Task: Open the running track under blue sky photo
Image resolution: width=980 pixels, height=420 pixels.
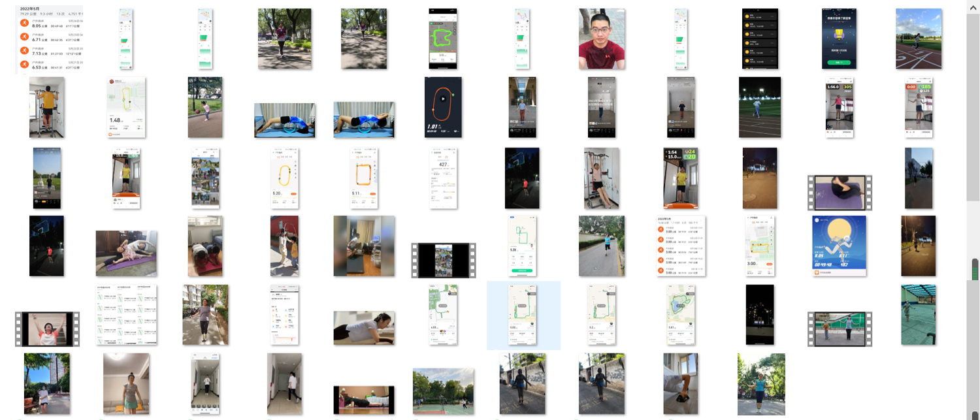Action: [x=918, y=39]
